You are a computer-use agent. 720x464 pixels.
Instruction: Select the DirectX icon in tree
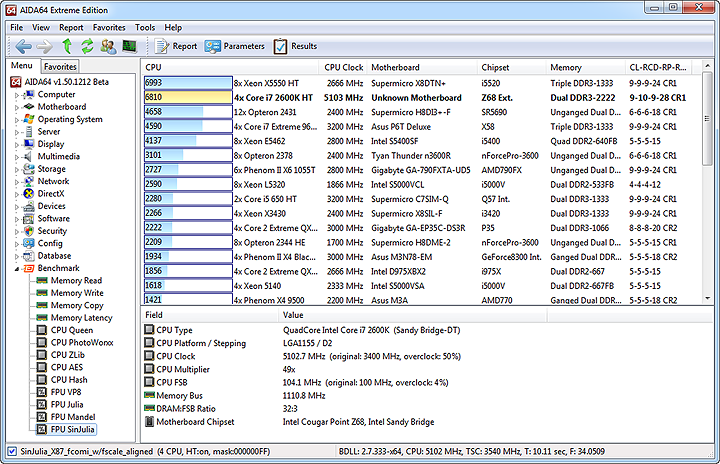tap(29, 193)
